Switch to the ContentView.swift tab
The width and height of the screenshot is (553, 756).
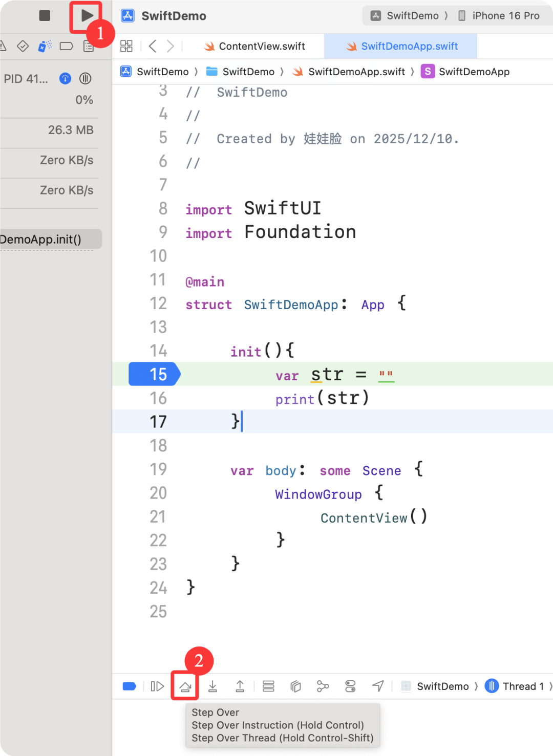[261, 46]
